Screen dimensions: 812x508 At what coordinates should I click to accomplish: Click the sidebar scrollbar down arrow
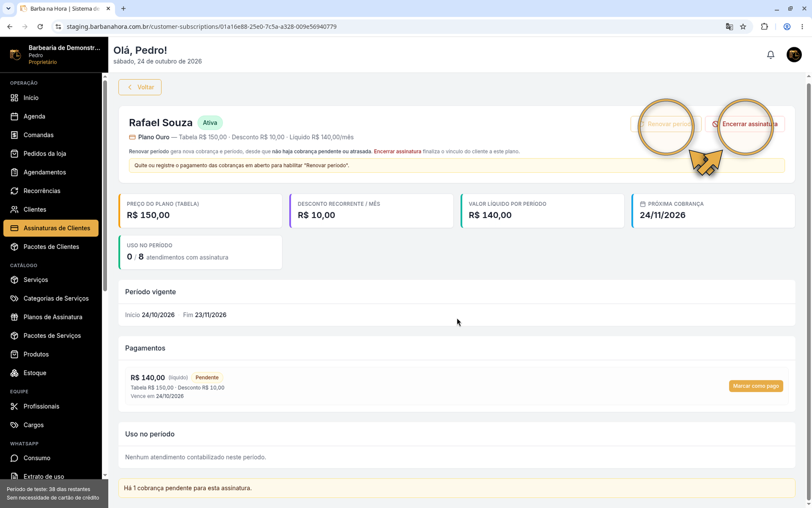[105, 475]
